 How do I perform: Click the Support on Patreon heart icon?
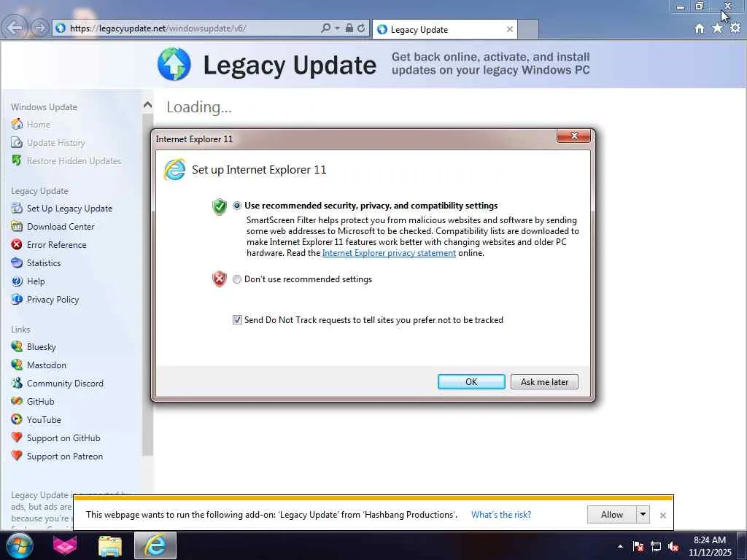pyautogui.click(x=17, y=456)
